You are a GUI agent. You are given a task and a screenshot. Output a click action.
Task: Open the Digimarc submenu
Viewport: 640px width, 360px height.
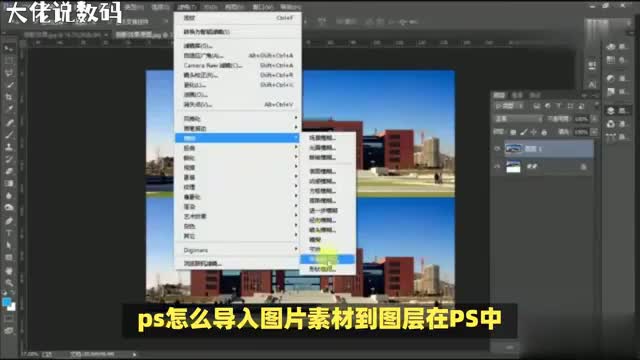[x=237, y=250]
